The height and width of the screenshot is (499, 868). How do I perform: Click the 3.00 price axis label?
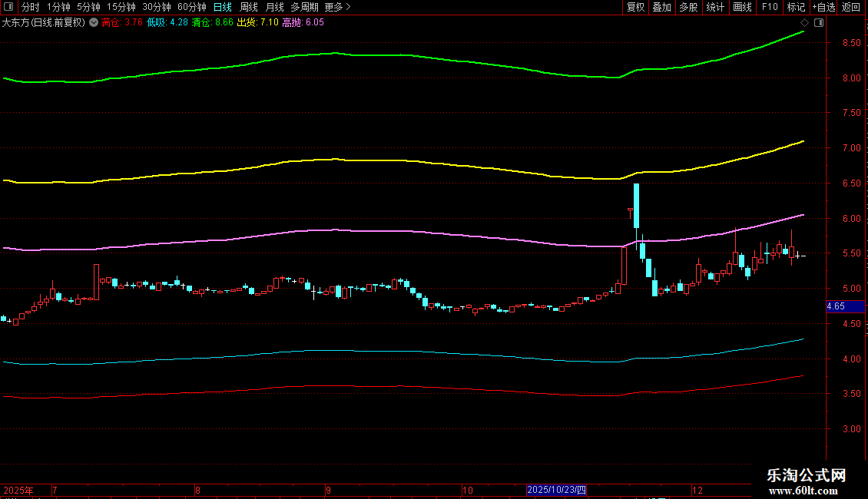[851, 429]
